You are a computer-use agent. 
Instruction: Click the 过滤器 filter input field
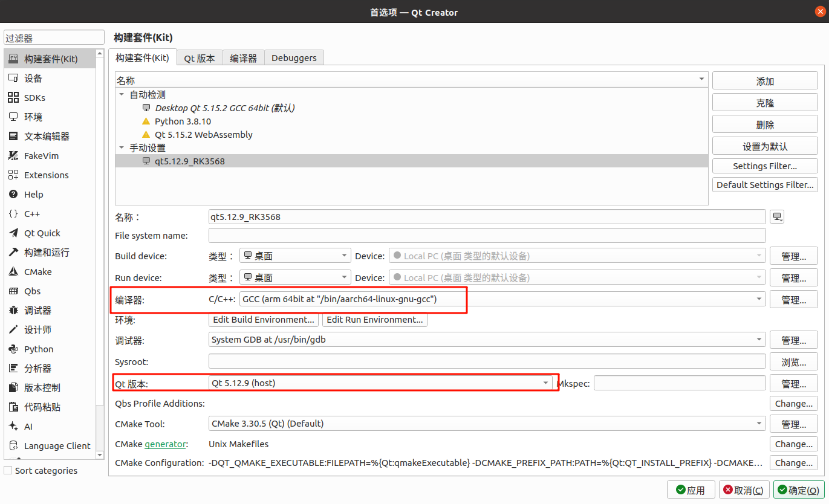point(54,38)
